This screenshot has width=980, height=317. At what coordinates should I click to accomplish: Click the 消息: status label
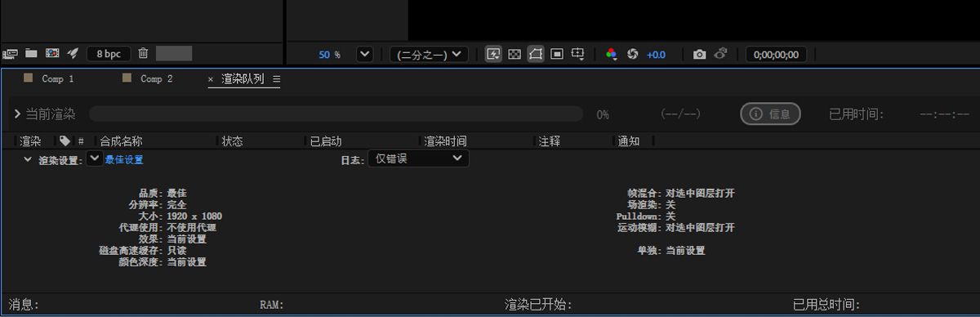24,305
